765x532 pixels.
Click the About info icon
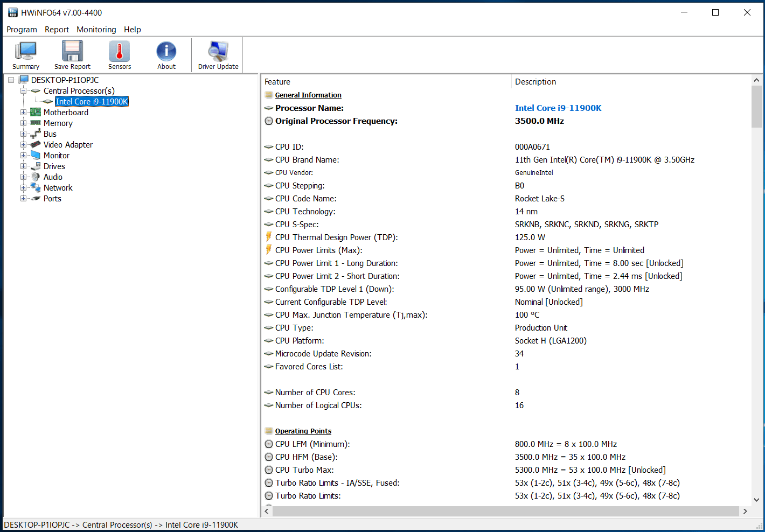(x=166, y=52)
